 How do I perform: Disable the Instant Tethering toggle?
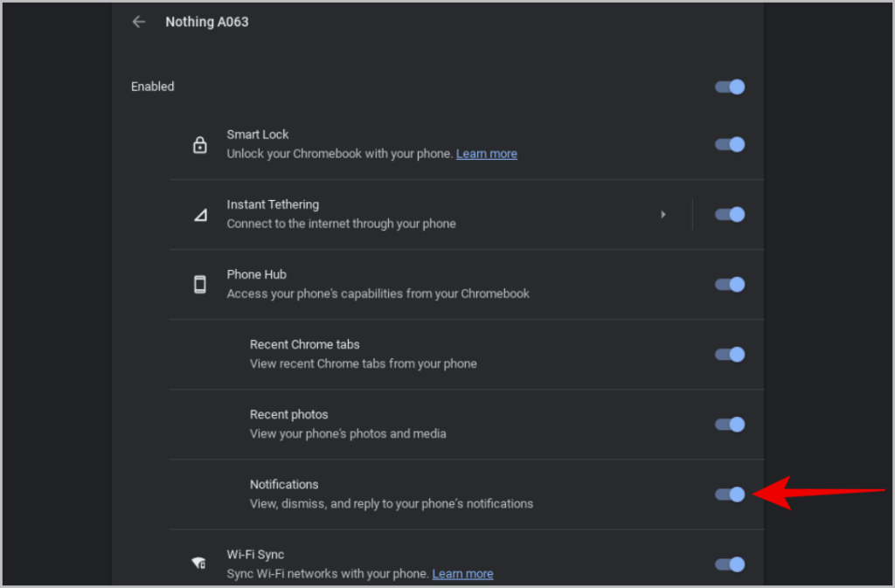coord(730,214)
